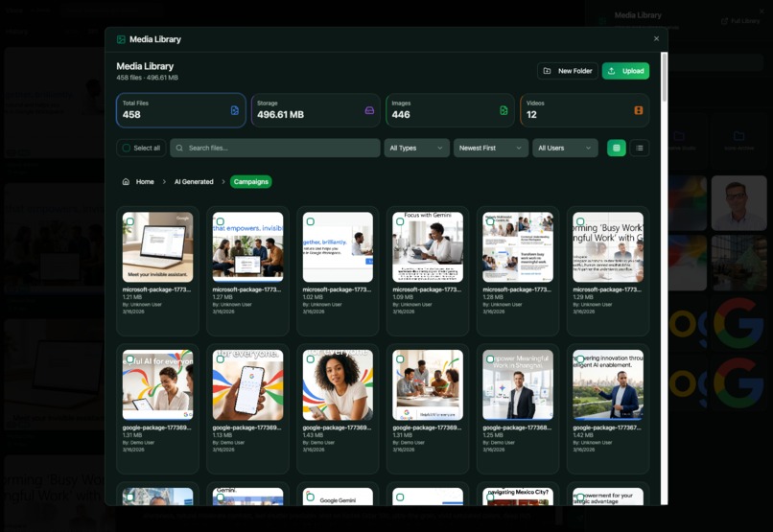
Task: Check the 1.25 MB google-package file
Action: click(490, 359)
